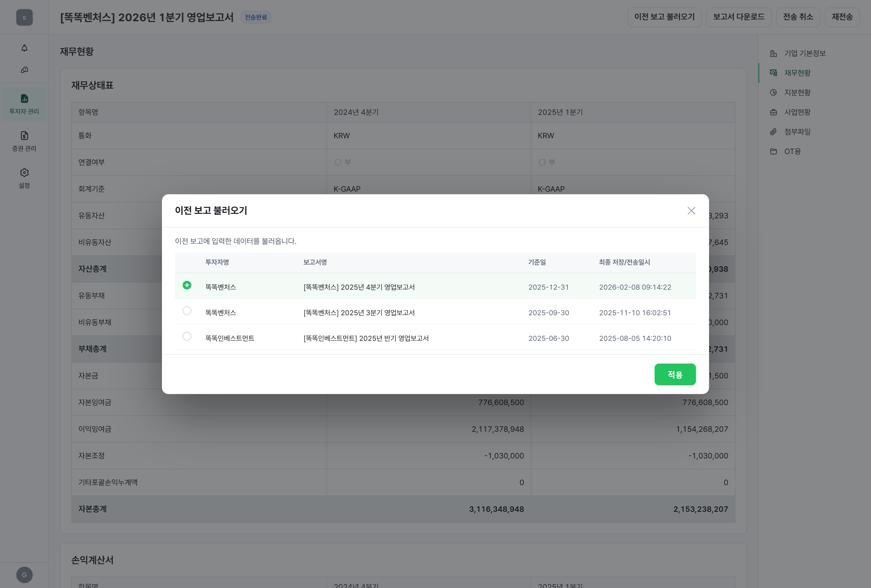The height and width of the screenshot is (588, 871).
Task: Open the notifications bell icon
Action: (24, 48)
